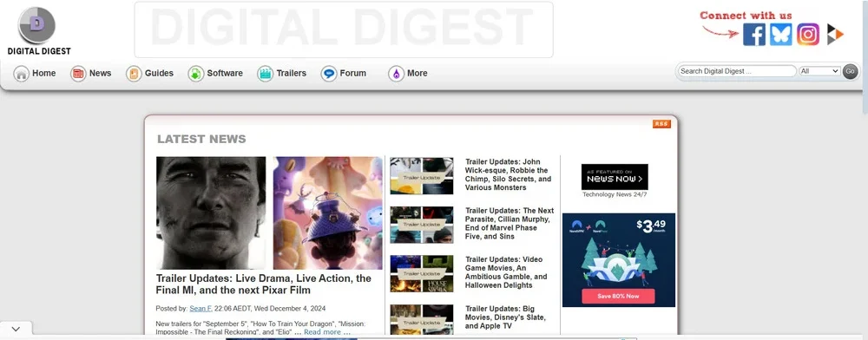Open the black-and-white man's face thumbnail
This screenshot has height=340, width=868.
pyautogui.click(x=211, y=212)
